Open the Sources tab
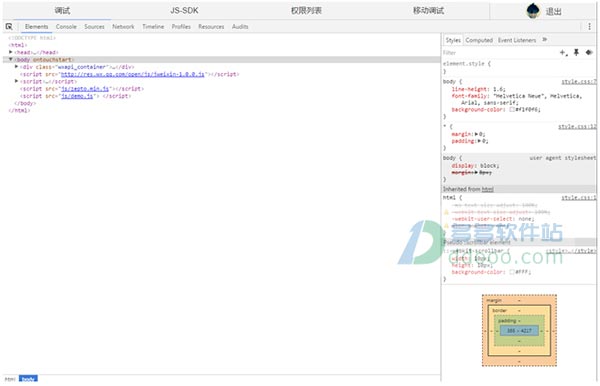 coord(94,26)
